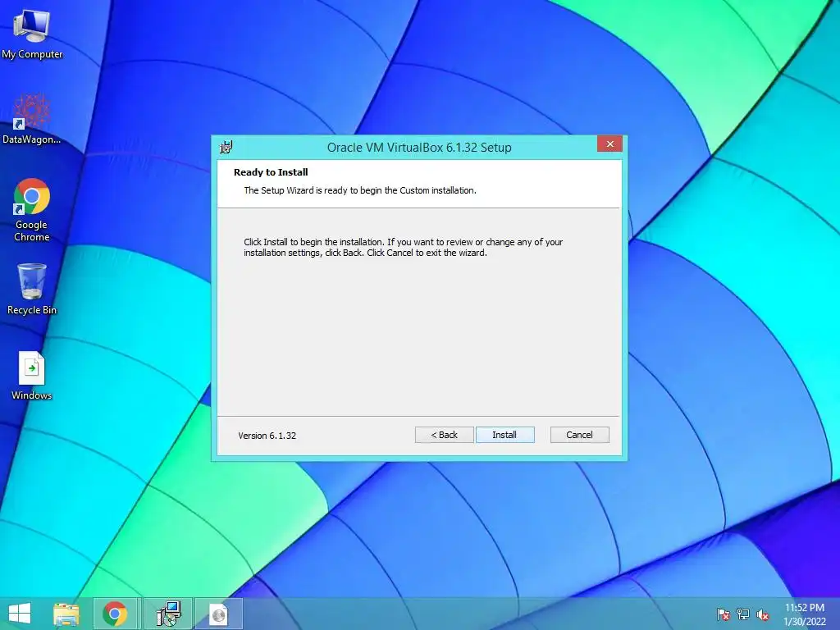Screen dimensions: 840x630
Task: Click the Install button
Action: click(504, 435)
